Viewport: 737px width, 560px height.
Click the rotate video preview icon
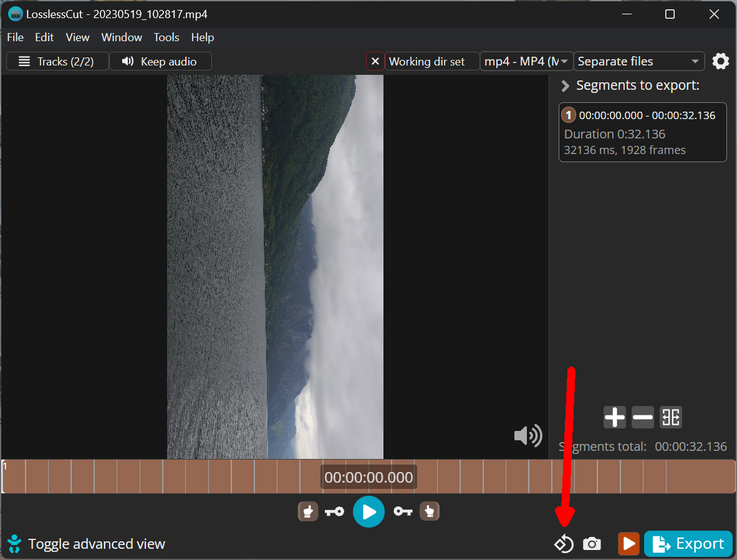coord(564,544)
